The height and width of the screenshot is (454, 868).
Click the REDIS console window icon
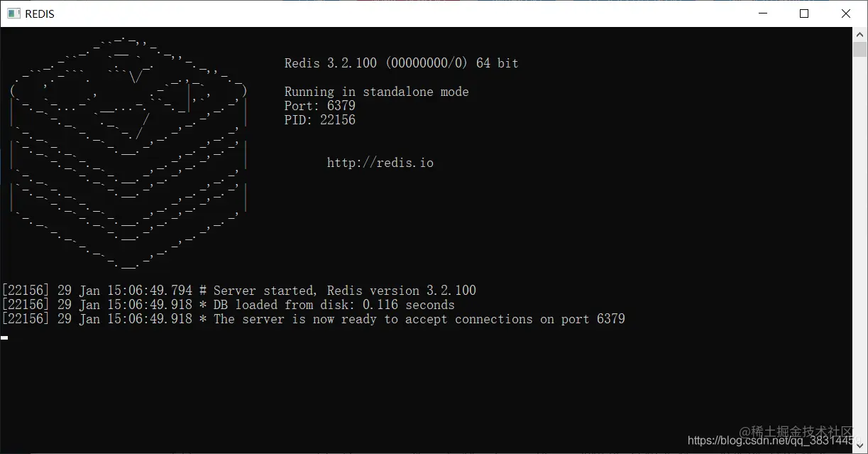click(13, 13)
